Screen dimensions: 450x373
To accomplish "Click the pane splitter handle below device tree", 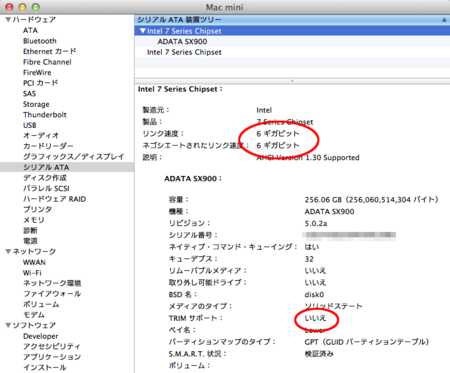I will point(292,81).
